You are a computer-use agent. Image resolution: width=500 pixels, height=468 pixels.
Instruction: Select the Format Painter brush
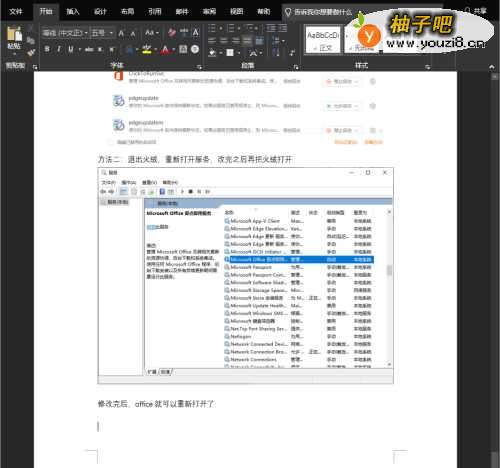31,52
